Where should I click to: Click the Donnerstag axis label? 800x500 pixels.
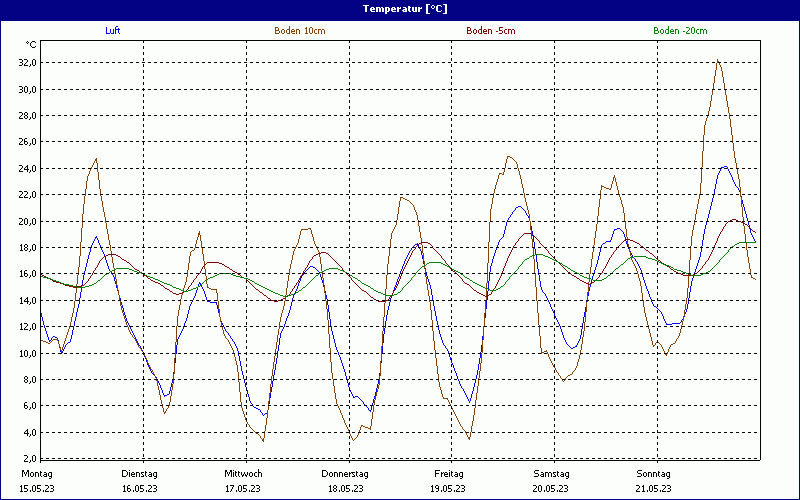pos(345,473)
